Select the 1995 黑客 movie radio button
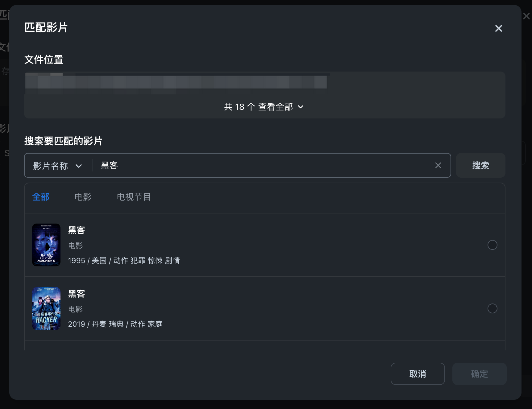Screen dimensions: 532x409 click(492, 245)
